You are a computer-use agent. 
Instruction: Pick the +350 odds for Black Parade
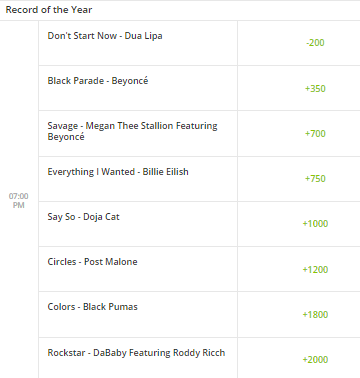tap(315, 88)
